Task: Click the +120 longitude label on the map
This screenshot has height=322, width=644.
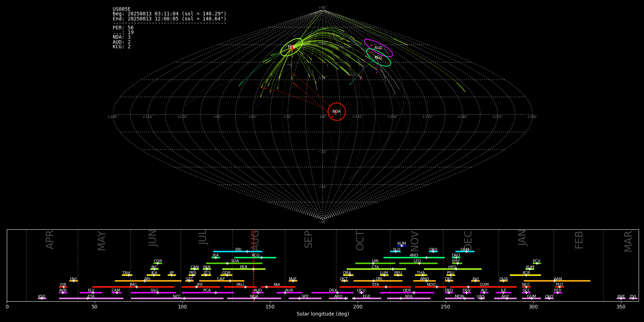Action: tap(182, 117)
